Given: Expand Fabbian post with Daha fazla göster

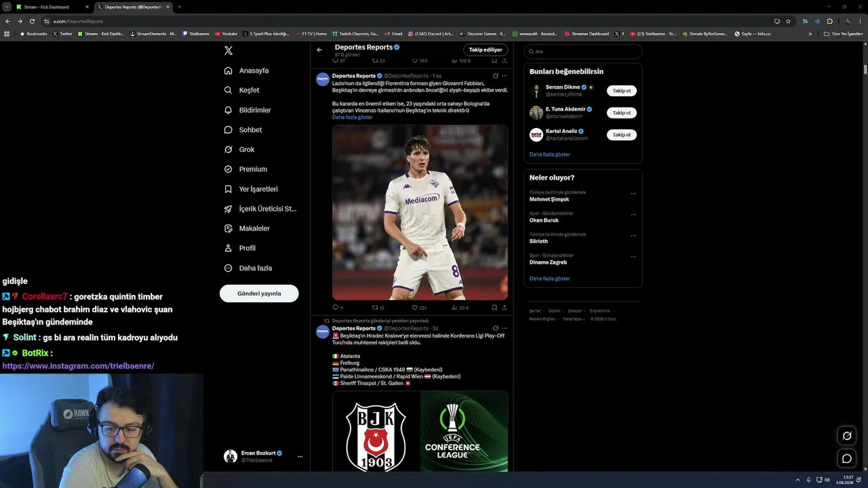Looking at the screenshot, I should 353,117.
